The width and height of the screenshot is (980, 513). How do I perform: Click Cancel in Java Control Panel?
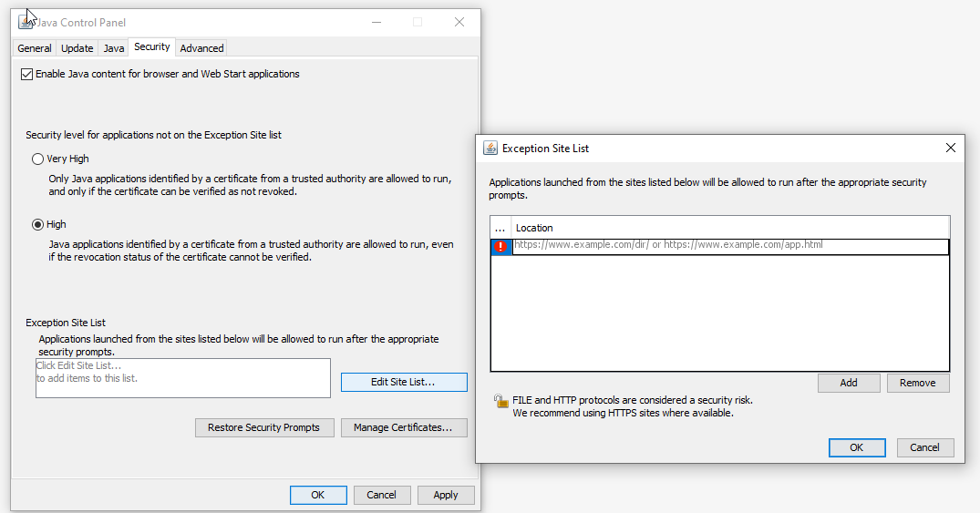click(382, 495)
